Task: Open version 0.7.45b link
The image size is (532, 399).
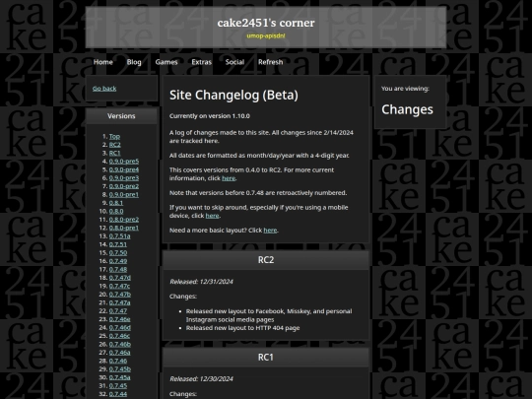Action: [120, 369]
